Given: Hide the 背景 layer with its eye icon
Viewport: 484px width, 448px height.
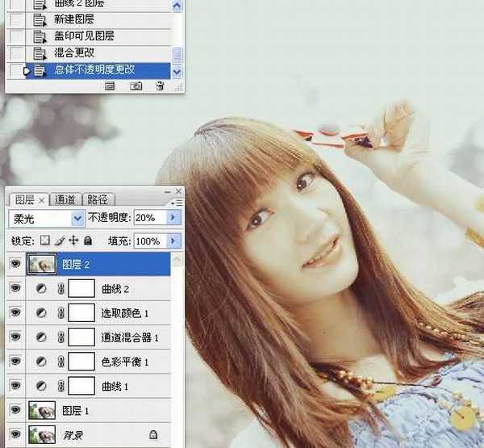Looking at the screenshot, I should (x=15, y=434).
